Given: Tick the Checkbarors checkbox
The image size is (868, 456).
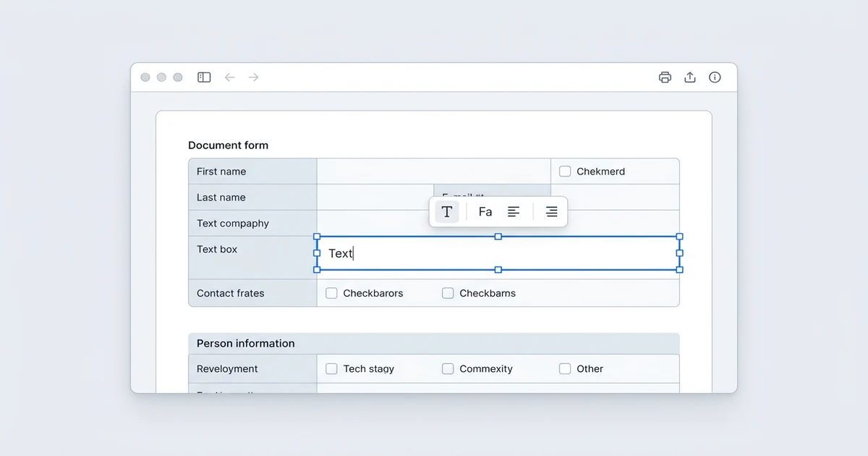Looking at the screenshot, I should tap(331, 293).
